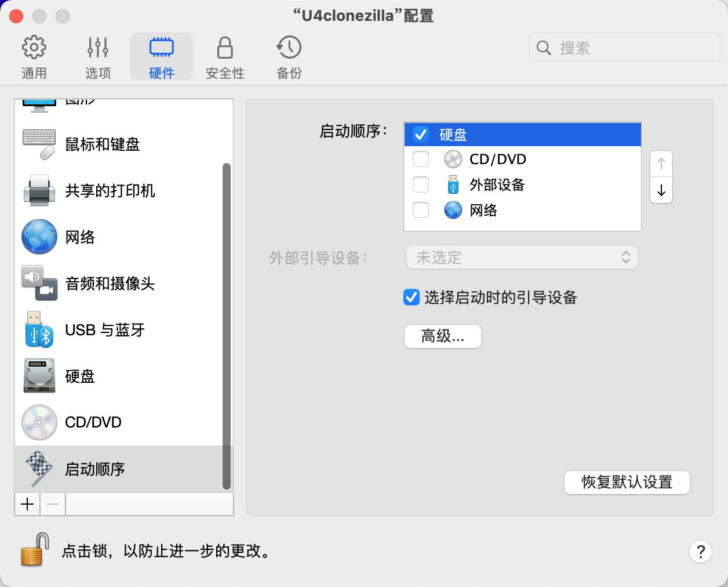
Task: Toggle 选择启动时的引导设备 checkbox
Action: pos(411,298)
